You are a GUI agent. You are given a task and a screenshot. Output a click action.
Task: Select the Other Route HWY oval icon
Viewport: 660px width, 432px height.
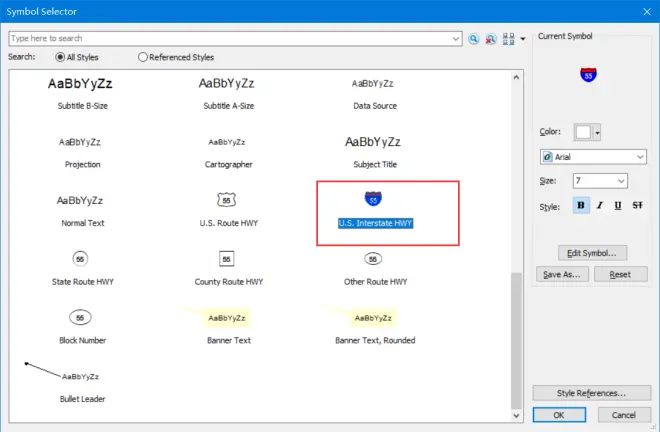pyautogui.click(x=373, y=259)
